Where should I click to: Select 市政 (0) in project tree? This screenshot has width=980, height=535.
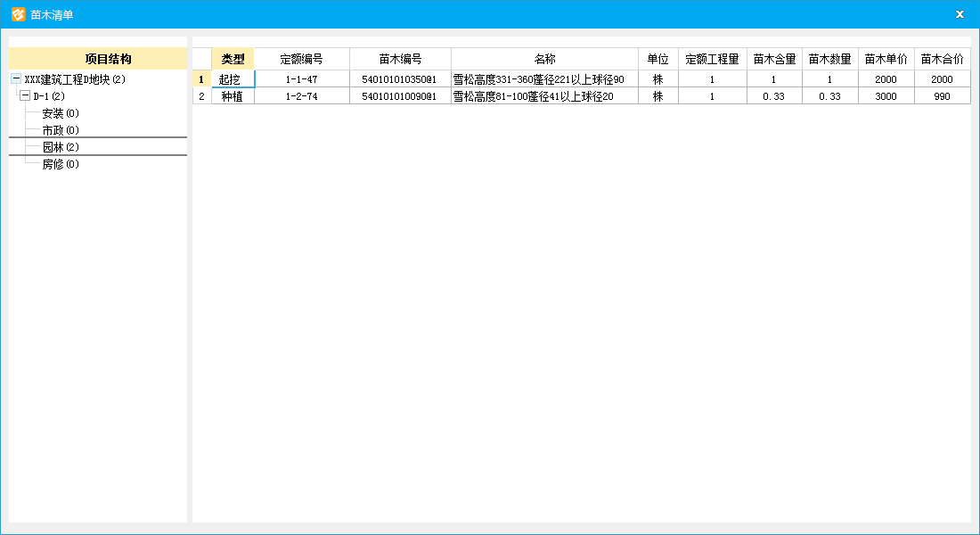point(60,130)
